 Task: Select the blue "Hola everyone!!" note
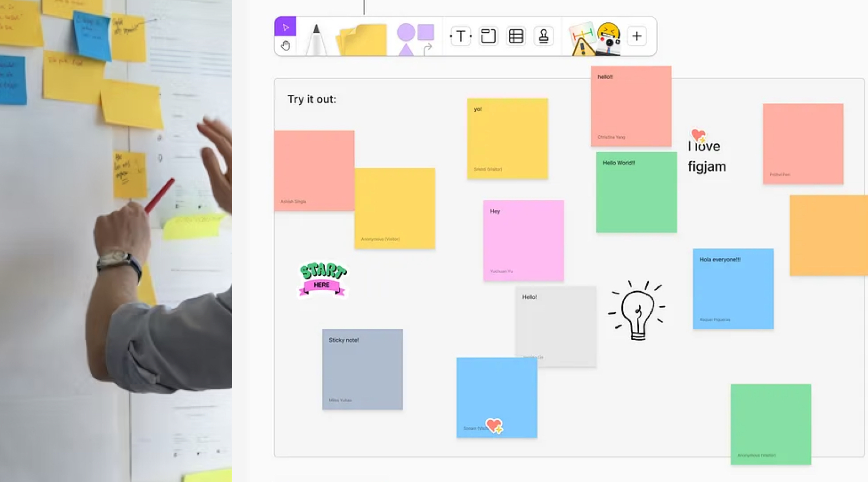tap(733, 289)
